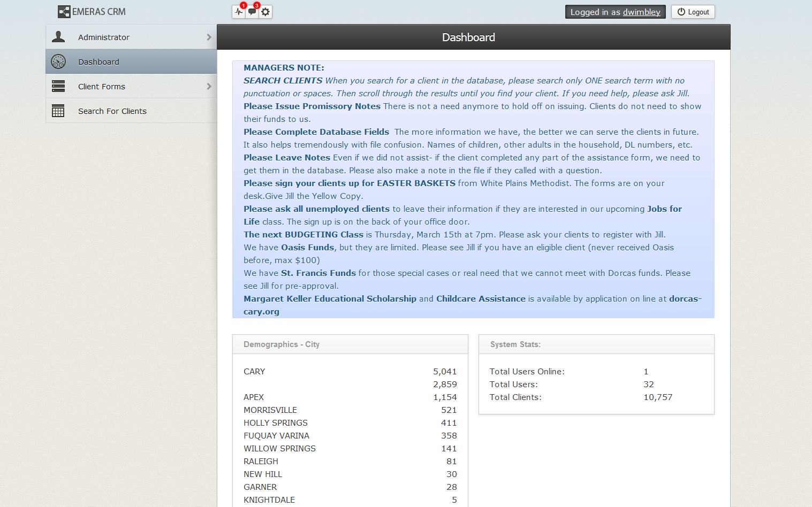Expand the Administrator menu chevron
Viewport: 812px width, 507px height.
coord(209,37)
